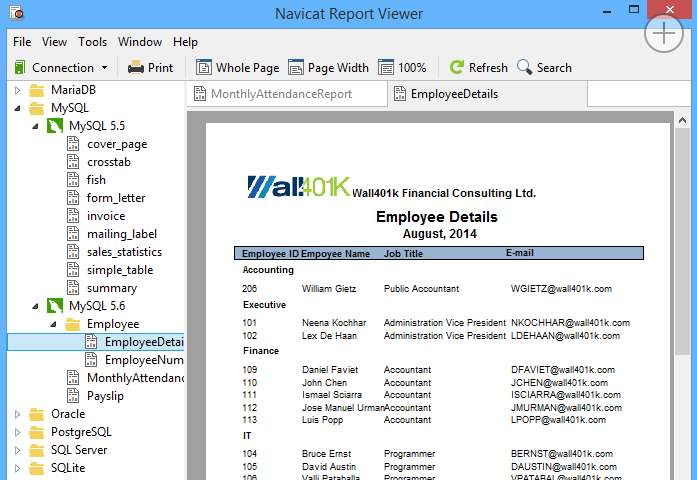
Task: Select the cover_page report name
Action: click(x=117, y=144)
